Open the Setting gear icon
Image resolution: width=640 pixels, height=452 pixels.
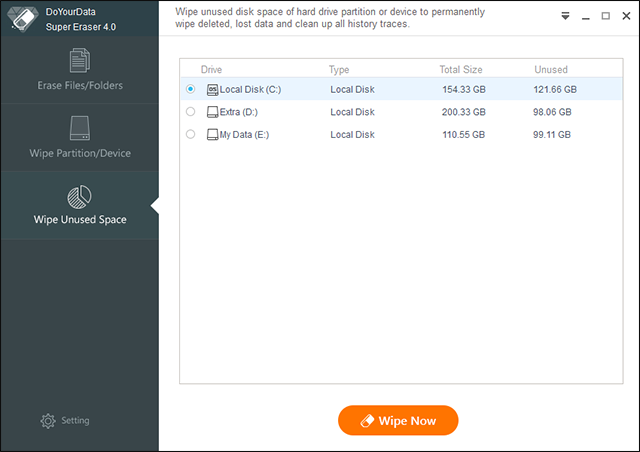click(48, 421)
